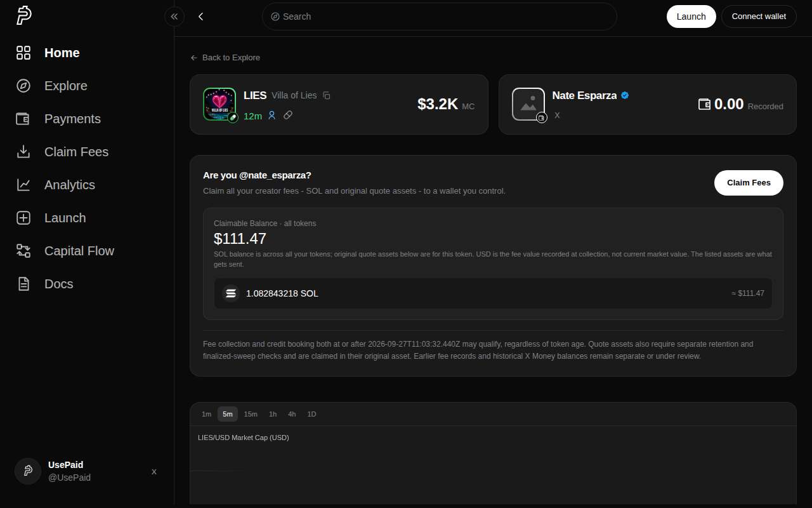Choose the 1D chart interval
This screenshot has width=812, height=508.
coord(311,414)
